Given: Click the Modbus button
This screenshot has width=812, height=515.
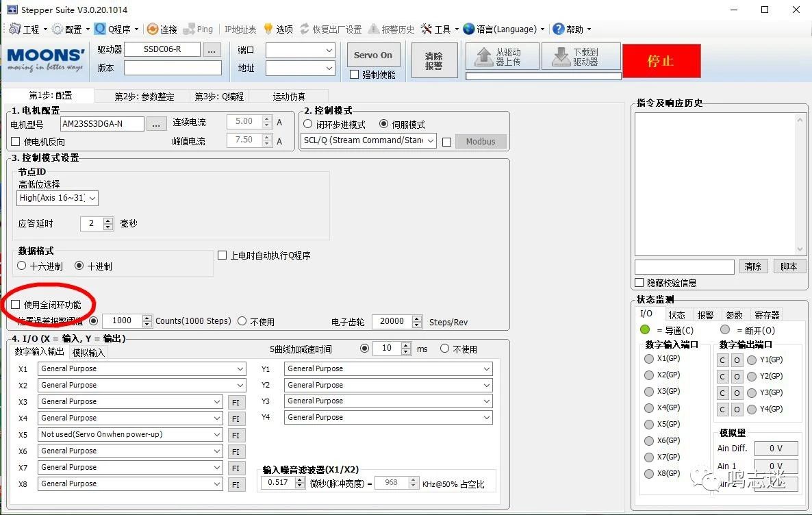Looking at the screenshot, I should 481,142.
